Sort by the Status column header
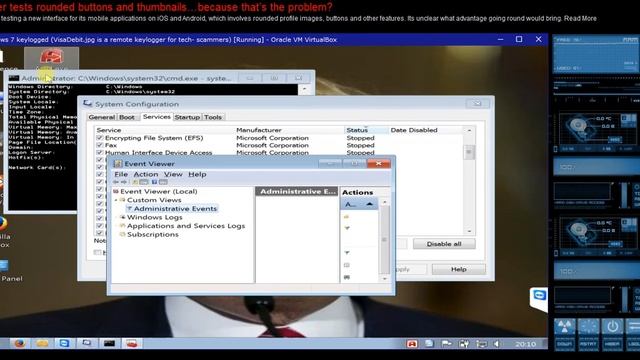Viewport: 640px width, 360px height. coord(366,130)
